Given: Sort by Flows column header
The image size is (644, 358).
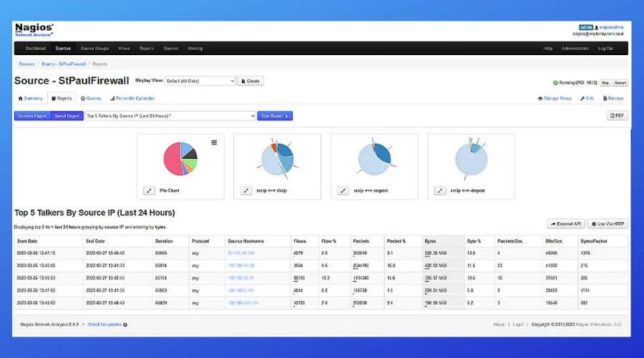Looking at the screenshot, I should coord(300,241).
